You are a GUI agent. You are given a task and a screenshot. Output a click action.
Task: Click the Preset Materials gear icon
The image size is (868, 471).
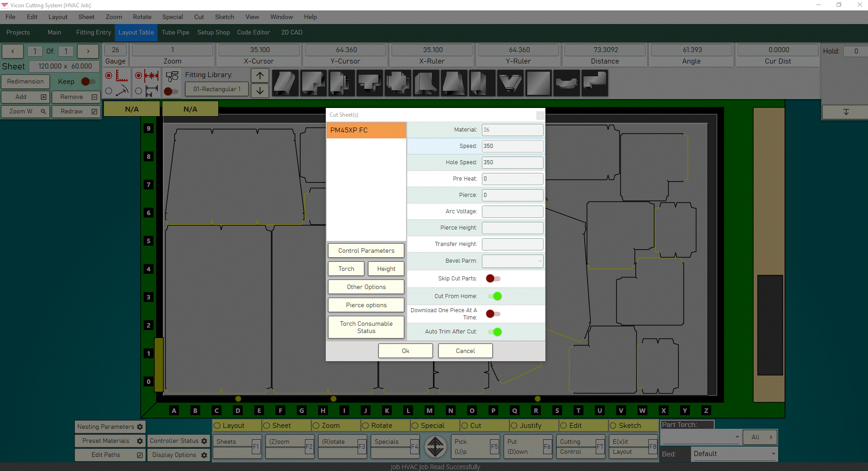pos(139,441)
